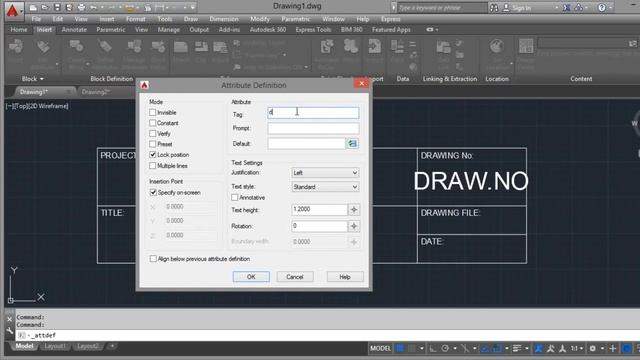640x360 pixels.
Task: Click the Save quick access icon
Action: pyautogui.click(x=57, y=7)
